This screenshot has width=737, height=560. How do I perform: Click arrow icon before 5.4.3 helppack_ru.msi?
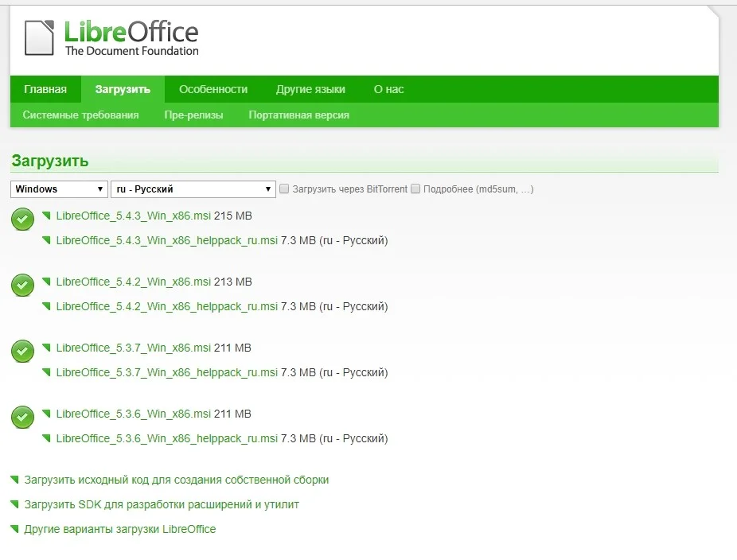point(46,239)
